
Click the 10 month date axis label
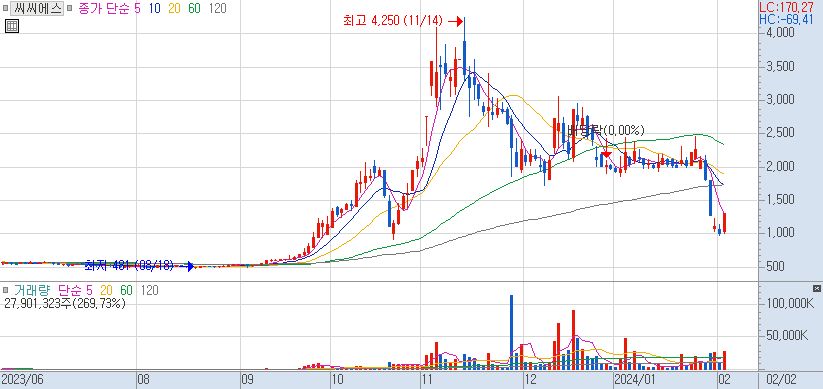[337, 379]
